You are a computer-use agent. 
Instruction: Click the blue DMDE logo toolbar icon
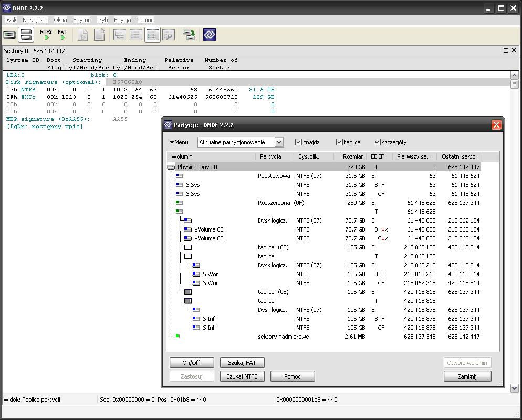coord(210,35)
